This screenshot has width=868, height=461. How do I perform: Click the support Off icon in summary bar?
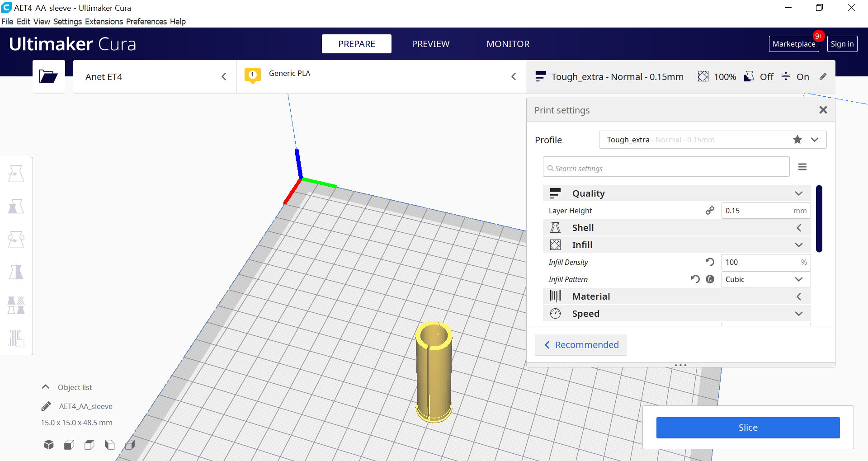(x=749, y=76)
